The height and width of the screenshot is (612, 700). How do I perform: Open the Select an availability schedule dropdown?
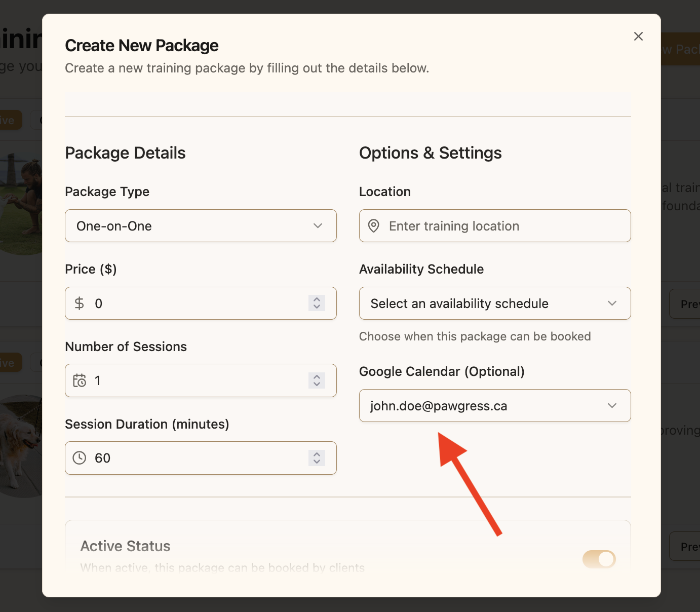pyautogui.click(x=495, y=303)
